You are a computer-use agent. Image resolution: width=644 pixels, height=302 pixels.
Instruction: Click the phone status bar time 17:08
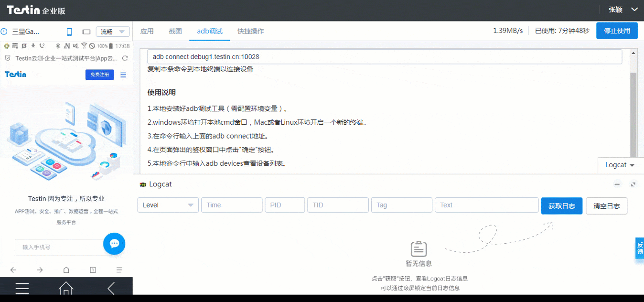[122, 46]
